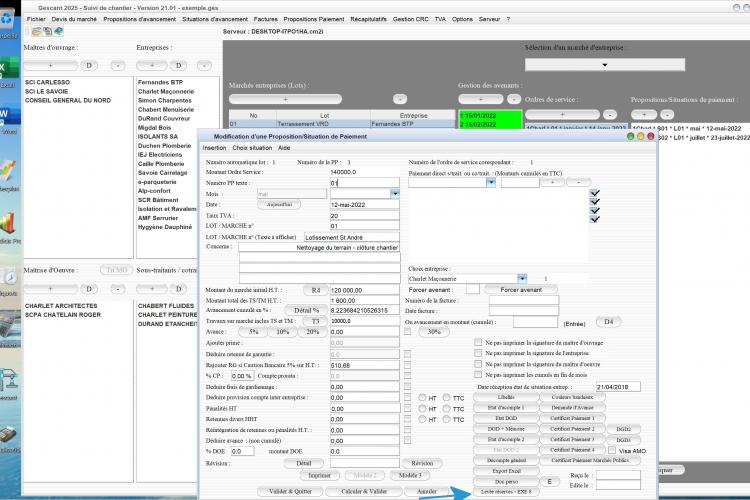
Task: Select HT radio on Pénalités HT row
Action: point(422,409)
